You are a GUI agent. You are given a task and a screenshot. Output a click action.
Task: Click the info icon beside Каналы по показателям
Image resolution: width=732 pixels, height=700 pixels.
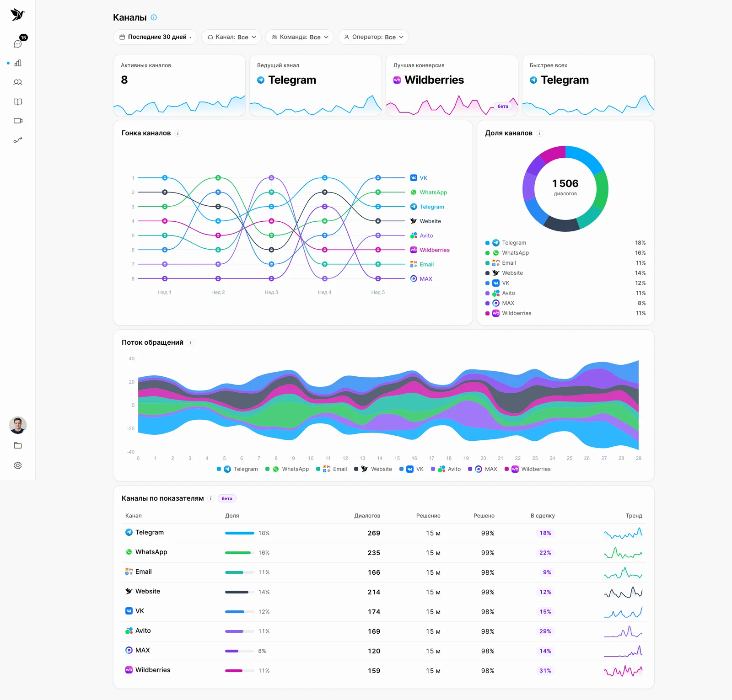(211, 498)
